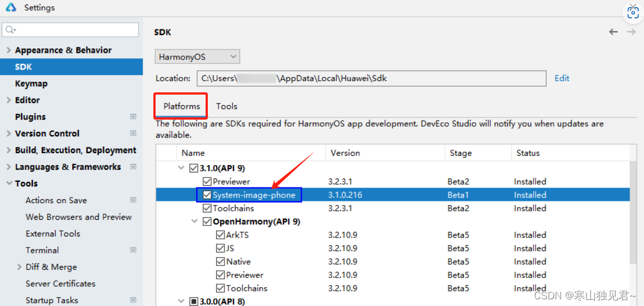Toggle the System-image-phone checkbox
The height and width of the screenshot is (306, 644).
click(207, 195)
